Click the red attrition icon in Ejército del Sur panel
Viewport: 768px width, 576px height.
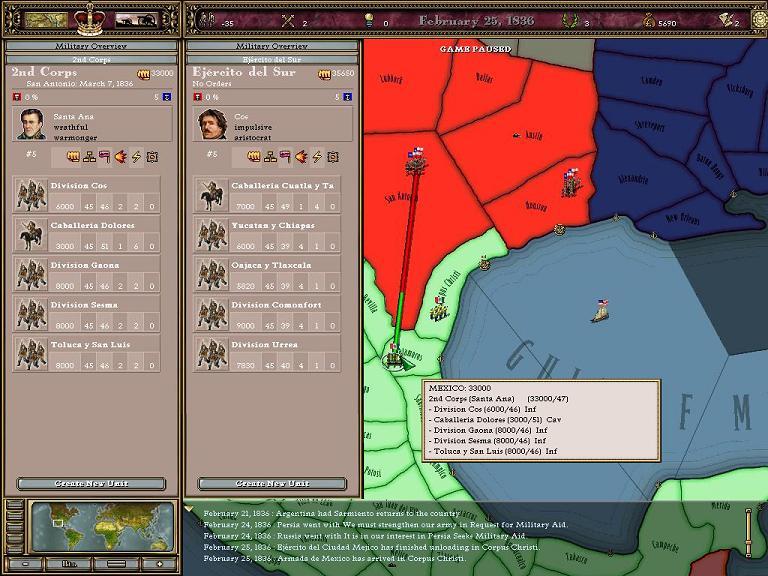(198, 96)
